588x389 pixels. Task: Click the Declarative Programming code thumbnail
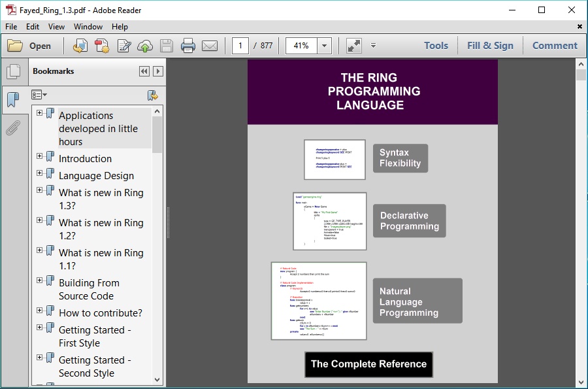click(330, 222)
